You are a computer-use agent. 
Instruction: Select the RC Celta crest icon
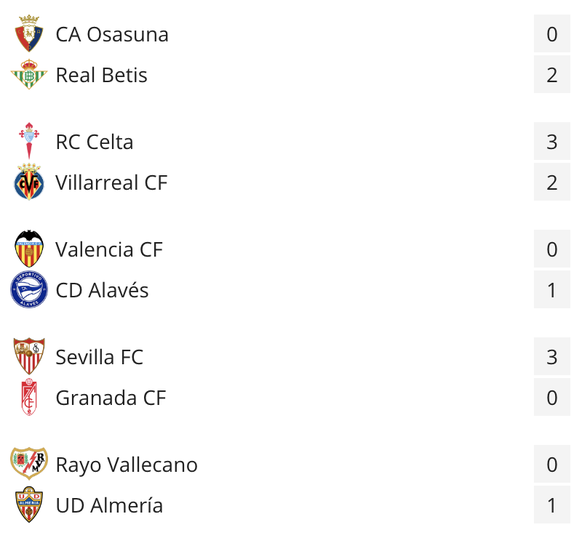coord(29,141)
